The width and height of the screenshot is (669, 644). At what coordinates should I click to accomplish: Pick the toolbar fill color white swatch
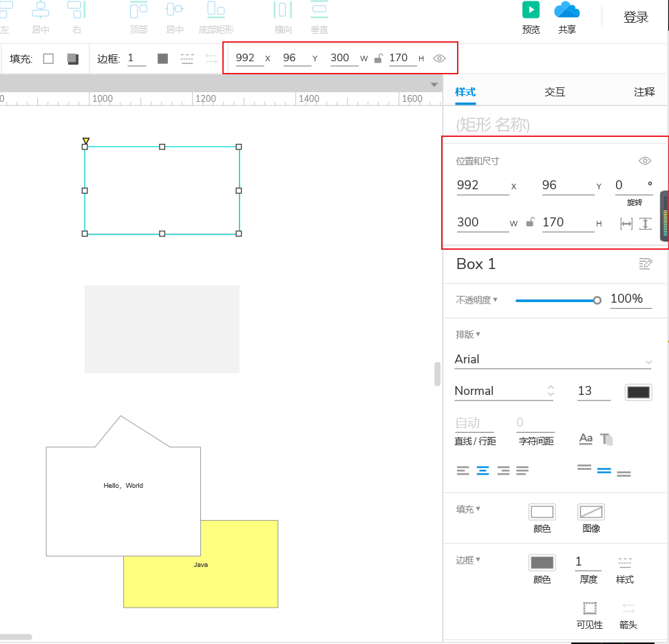[49, 58]
